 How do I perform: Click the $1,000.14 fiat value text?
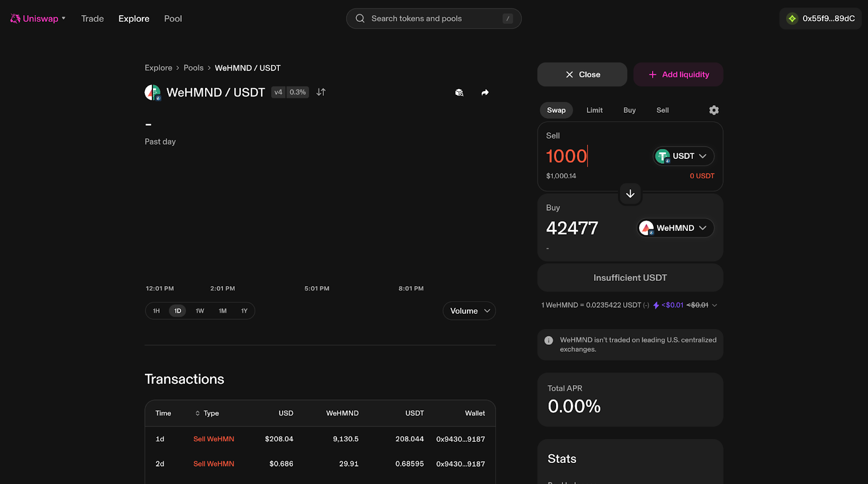click(x=561, y=176)
